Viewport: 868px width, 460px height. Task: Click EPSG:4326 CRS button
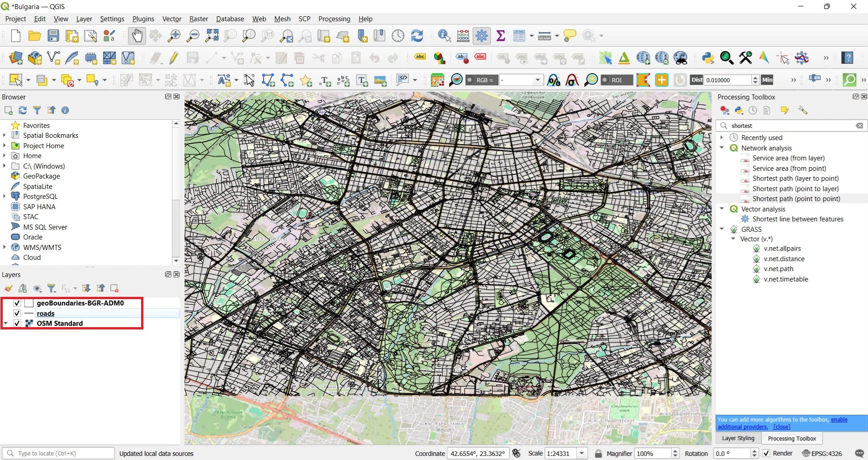click(822, 453)
